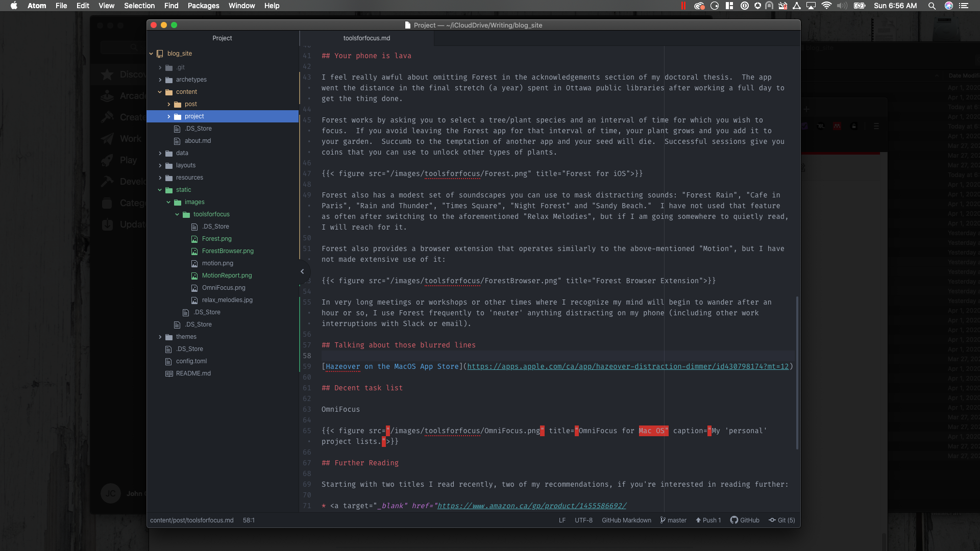980x551 pixels.
Task: Push commits using the Push 1 status icon
Action: click(708, 520)
